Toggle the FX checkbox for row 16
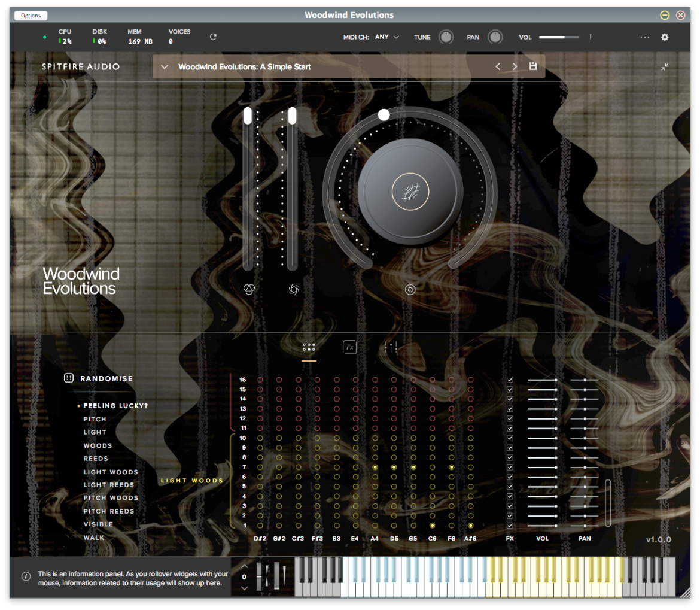This screenshot has height=610, width=700. 510,380
